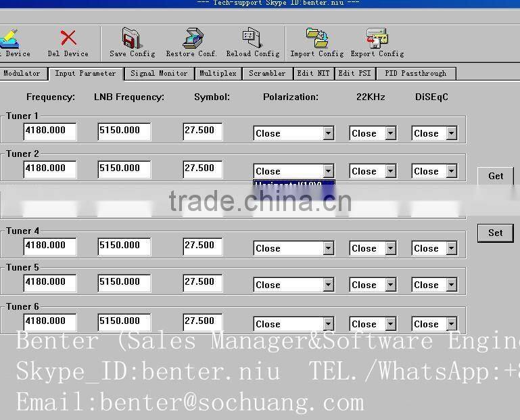520x420 pixels.
Task: Select the PID Passthrough tab
Action: coord(416,73)
